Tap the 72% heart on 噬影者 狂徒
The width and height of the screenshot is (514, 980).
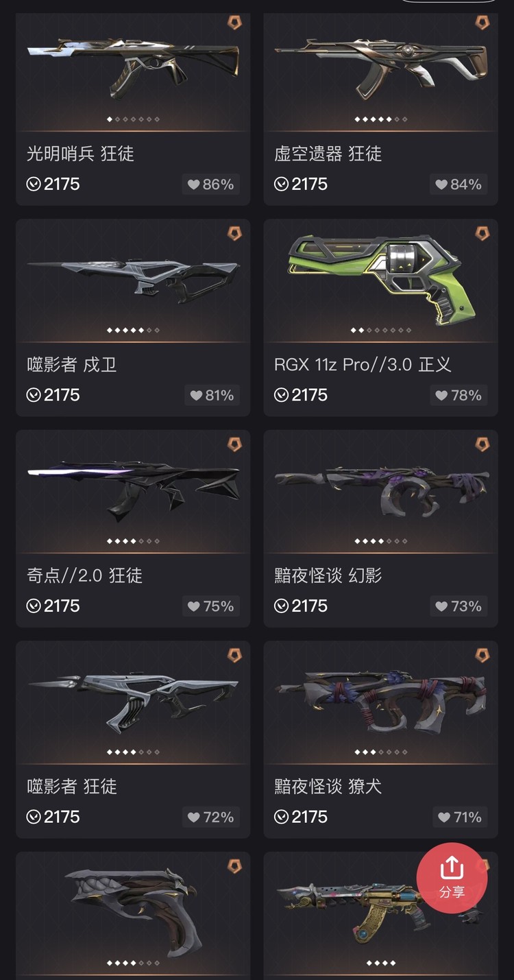pyautogui.click(x=211, y=817)
